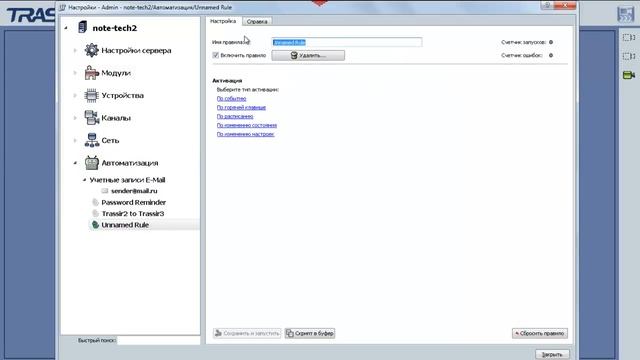This screenshot has width=640, height=360.
Task: Click the Быстрый поиск input field
Action: click(x=158, y=340)
